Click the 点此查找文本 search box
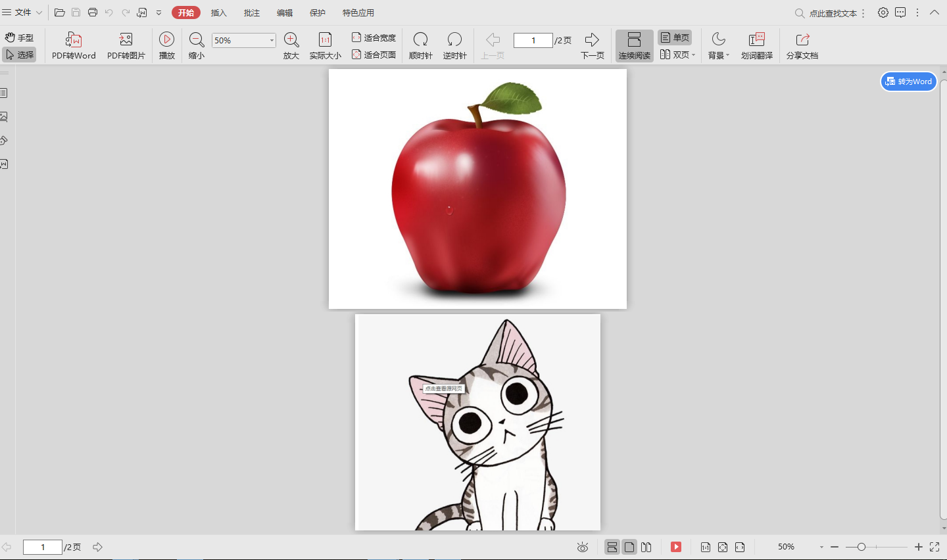The height and width of the screenshot is (560, 947). 827,13
